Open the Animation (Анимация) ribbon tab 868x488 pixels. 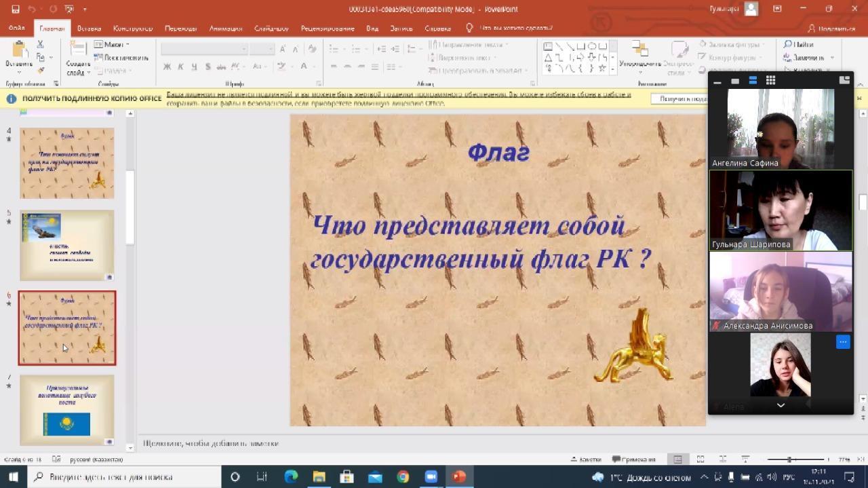tap(225, 29)
